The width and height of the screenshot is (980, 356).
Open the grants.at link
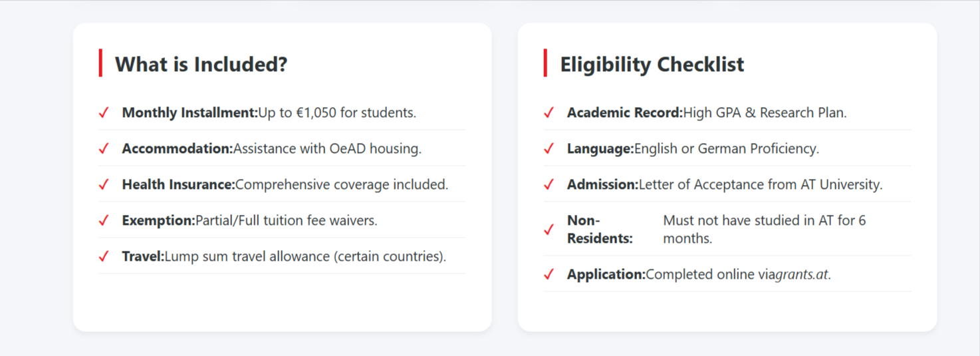tap(802, 274)
